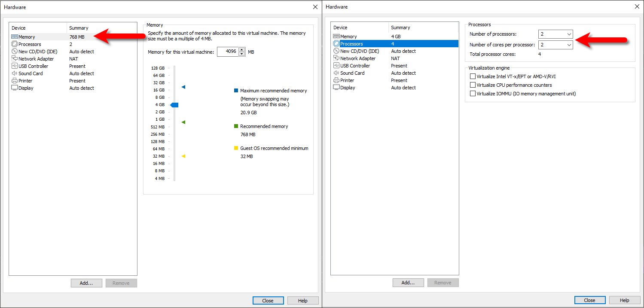Open Number of processors dropdown

pyautogui.click(x=569, y=34)
